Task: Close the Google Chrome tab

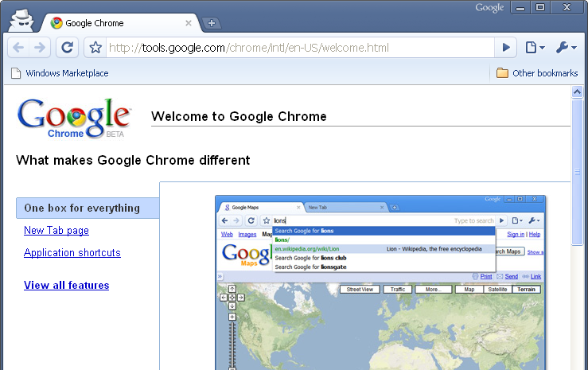Action: pos(187,23)
